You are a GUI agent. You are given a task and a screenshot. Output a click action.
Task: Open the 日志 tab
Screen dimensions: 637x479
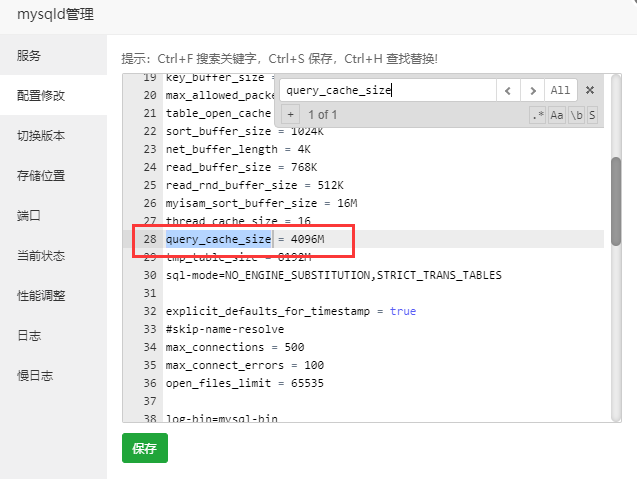pos(53,336)
